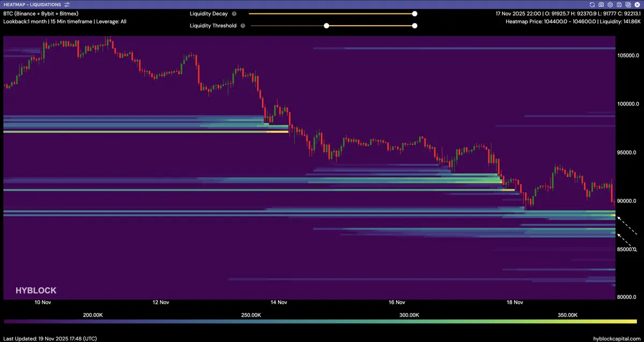Click the Liquidity Threshold help icon
Image resolution: width=644 pixels, height=342 pixels.
[243, 26]
